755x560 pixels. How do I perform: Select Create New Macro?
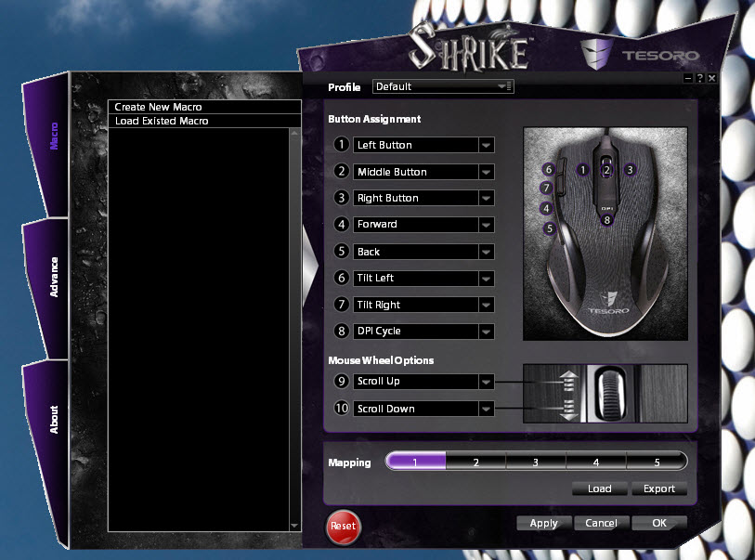tap(204, 107)
